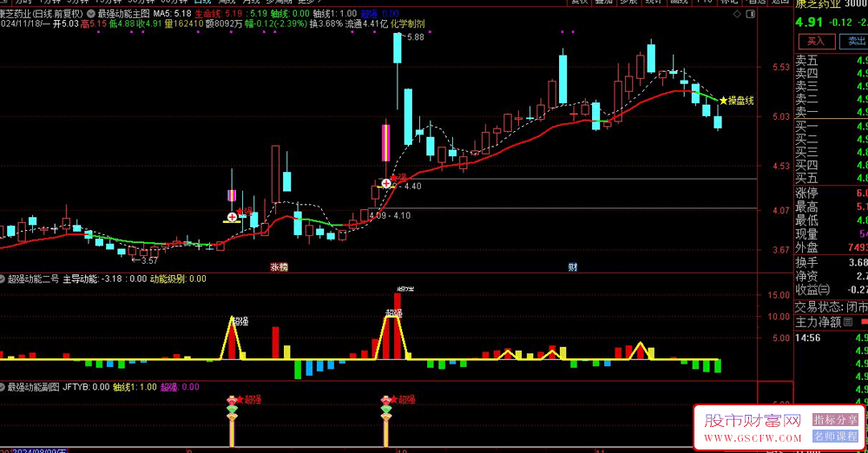Click the 现量 volume row

tap(832, 234)
